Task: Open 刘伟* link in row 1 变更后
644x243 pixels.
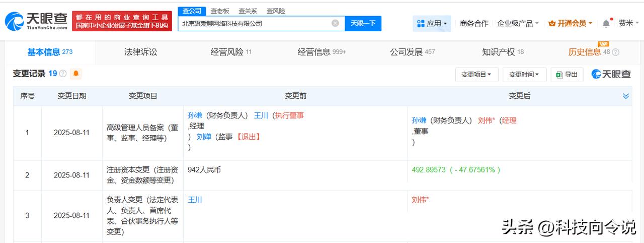Action: pyautogui.click(x=487, y=120)
